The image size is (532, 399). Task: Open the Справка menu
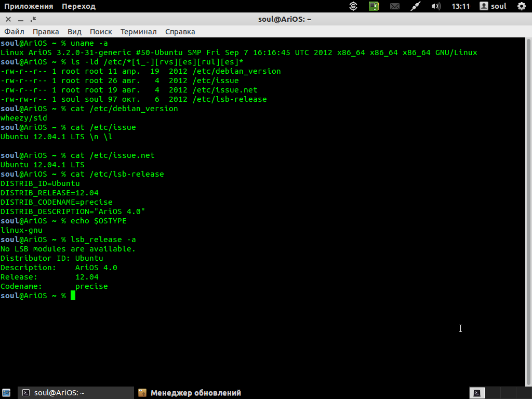point(180,32)
